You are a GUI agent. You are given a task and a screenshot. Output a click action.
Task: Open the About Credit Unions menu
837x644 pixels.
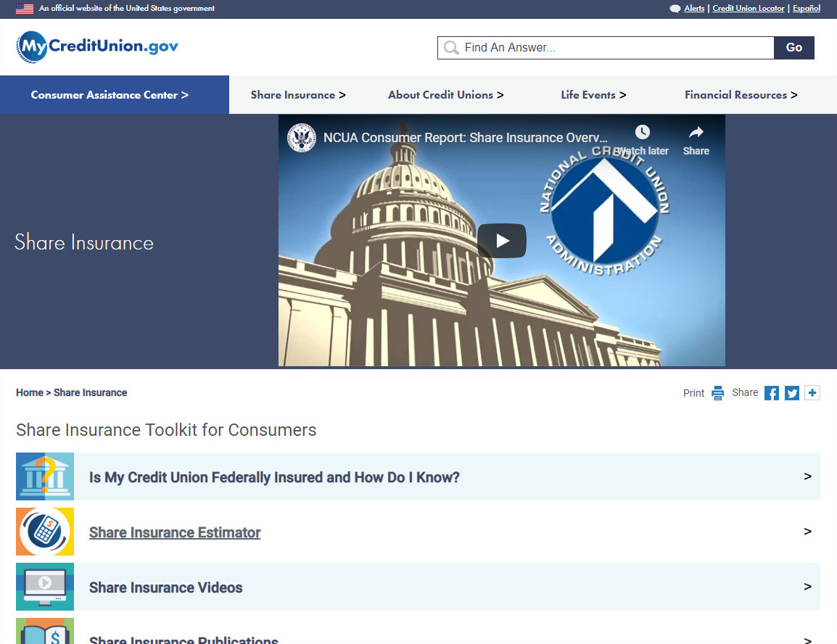click(446, 94)
